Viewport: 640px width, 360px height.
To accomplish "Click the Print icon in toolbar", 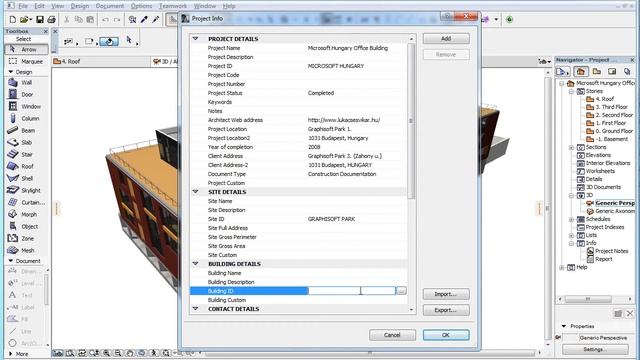I will pos(51,20).
